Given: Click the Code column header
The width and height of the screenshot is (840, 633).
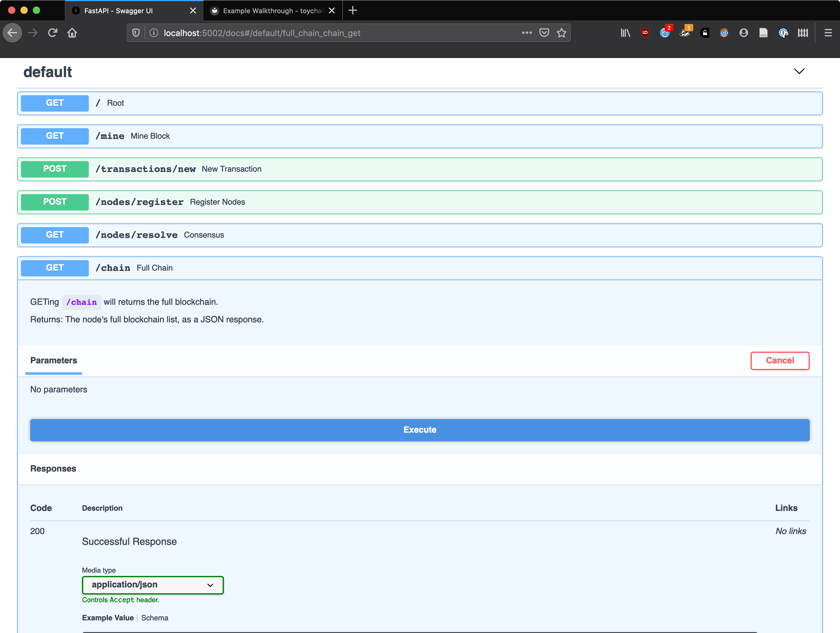Looking at the screenshot, I should 41,508.
